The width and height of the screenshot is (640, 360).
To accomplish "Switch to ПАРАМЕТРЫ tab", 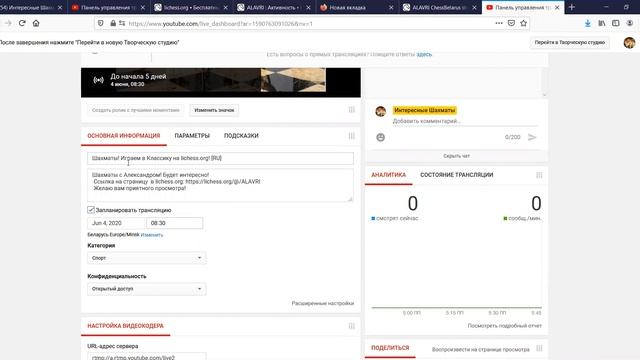I will (192, 136).
